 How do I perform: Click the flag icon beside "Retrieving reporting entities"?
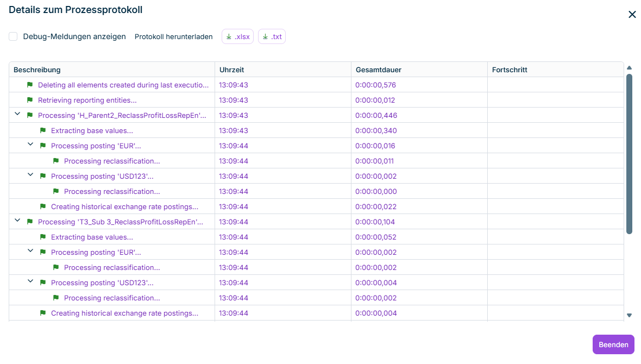(30, 100)
